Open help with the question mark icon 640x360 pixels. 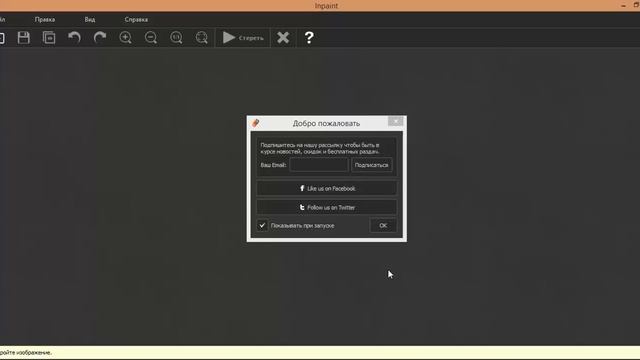pos(309,38)
